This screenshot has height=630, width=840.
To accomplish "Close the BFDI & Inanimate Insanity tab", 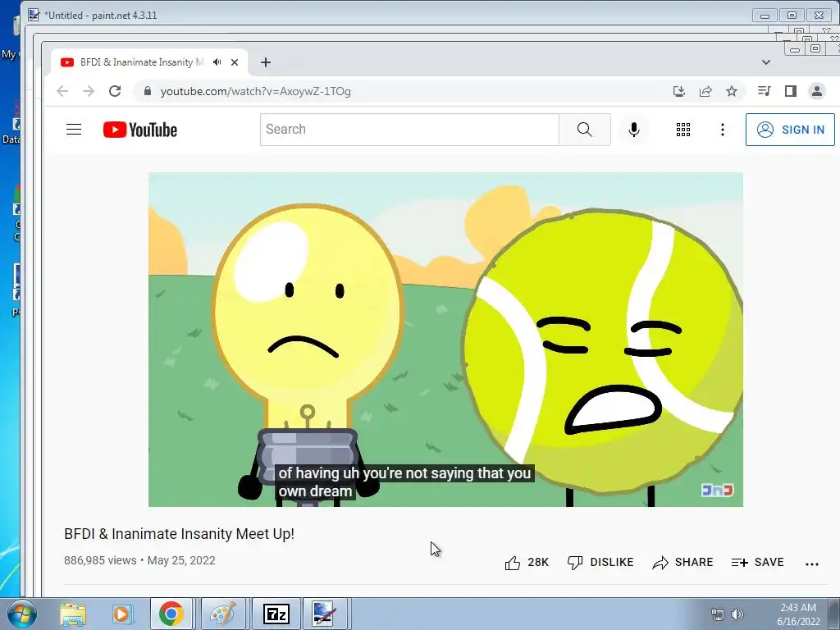I will (x=234, y=62).
